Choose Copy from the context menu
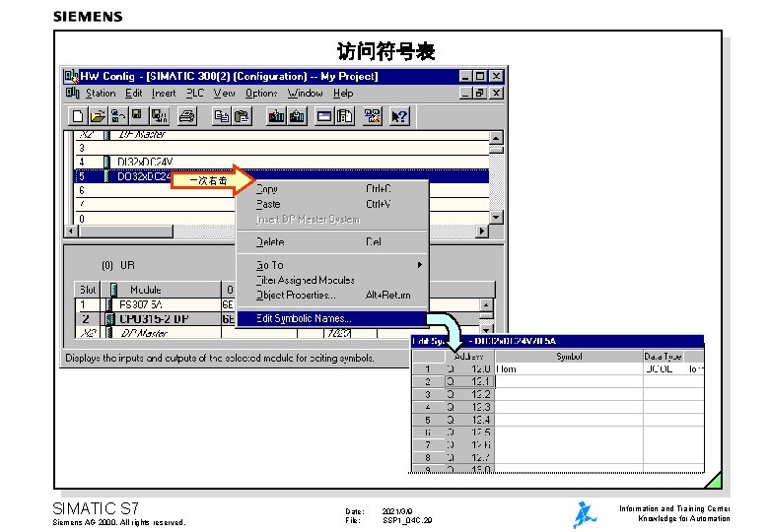The width and height of the screenshot is (769, 532). [332, 189]
